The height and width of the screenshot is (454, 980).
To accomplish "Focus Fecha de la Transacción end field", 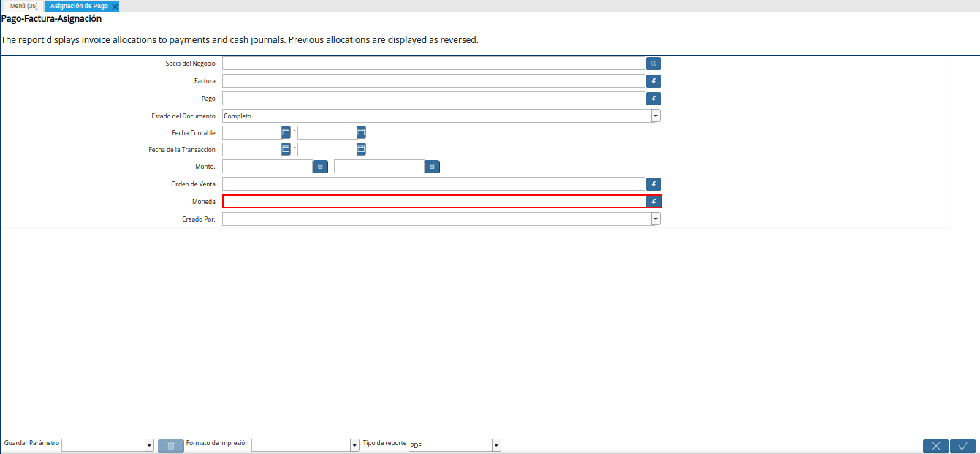I will 327,149.
